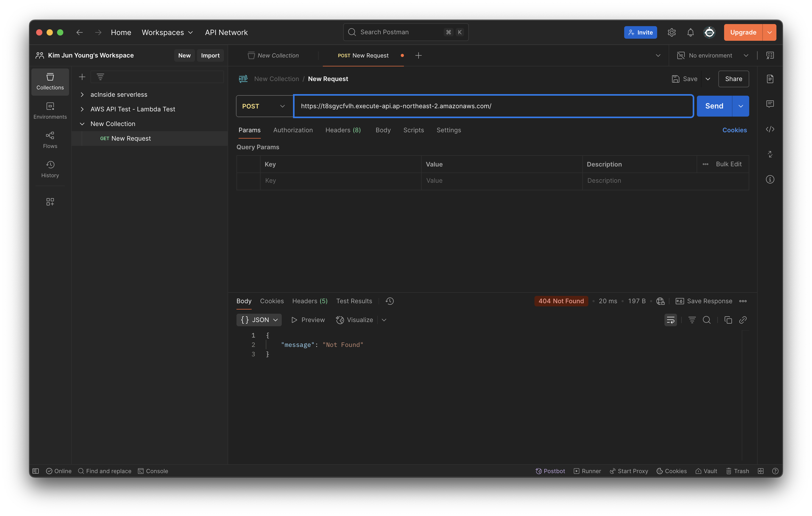
Task: Toggle the sidebar visibility in status bar
Action: click(36, 471)
